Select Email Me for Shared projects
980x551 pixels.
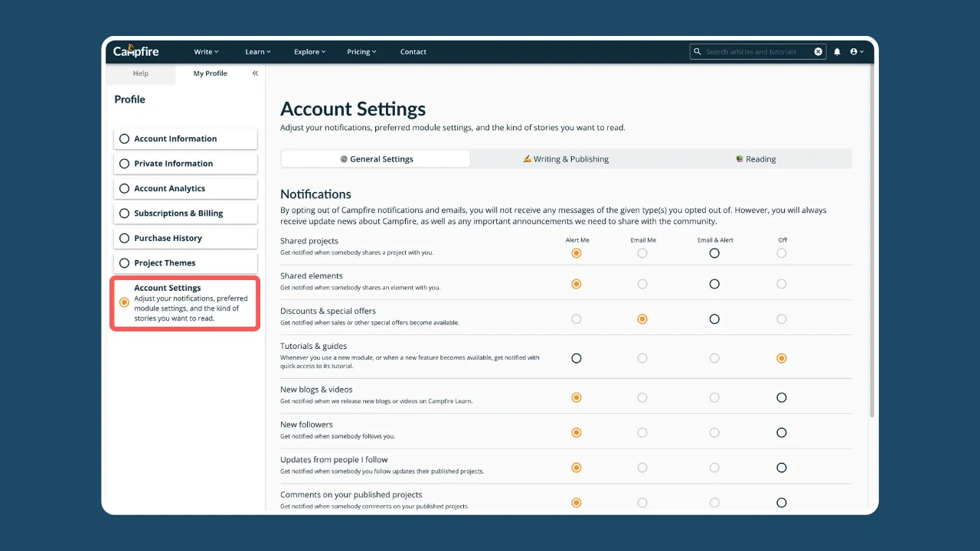642,253
